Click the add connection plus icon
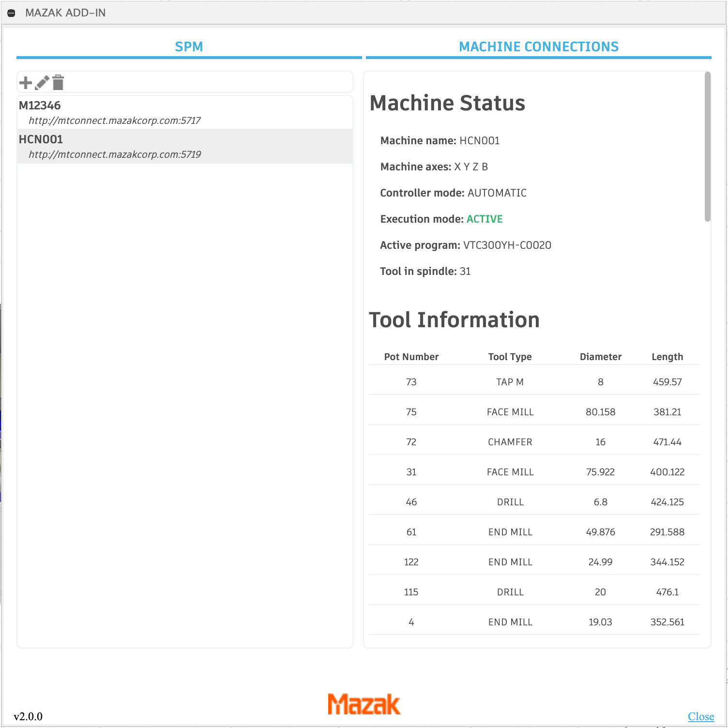This screenshot has height=728, width=728. click(26, 83)
